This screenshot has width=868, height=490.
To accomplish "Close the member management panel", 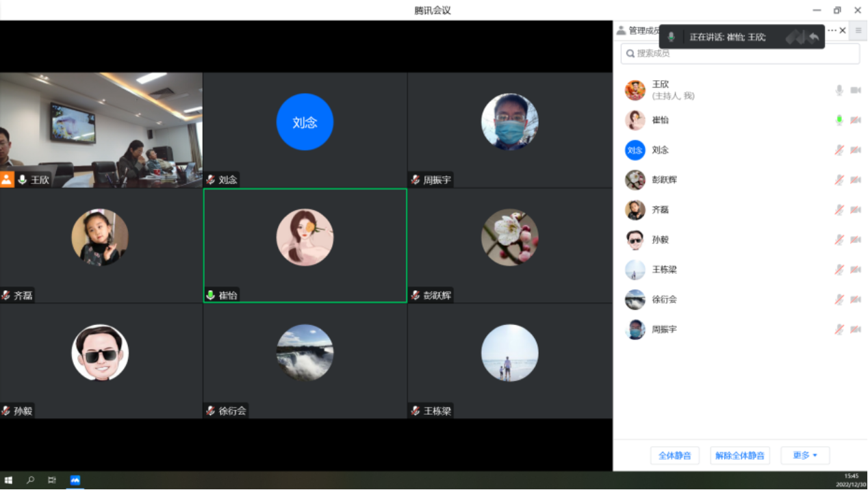I will pos(843,30).
